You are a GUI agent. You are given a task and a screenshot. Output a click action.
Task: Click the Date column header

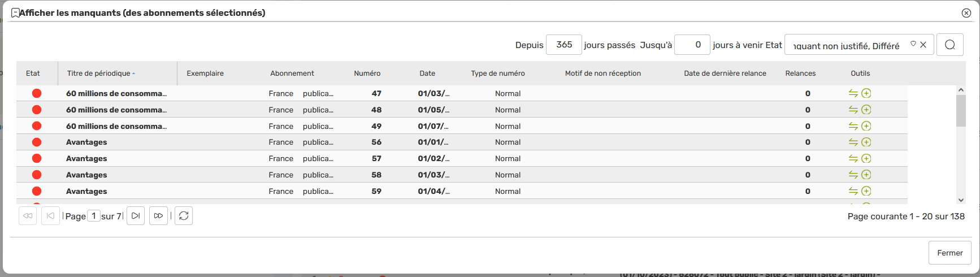427,73
